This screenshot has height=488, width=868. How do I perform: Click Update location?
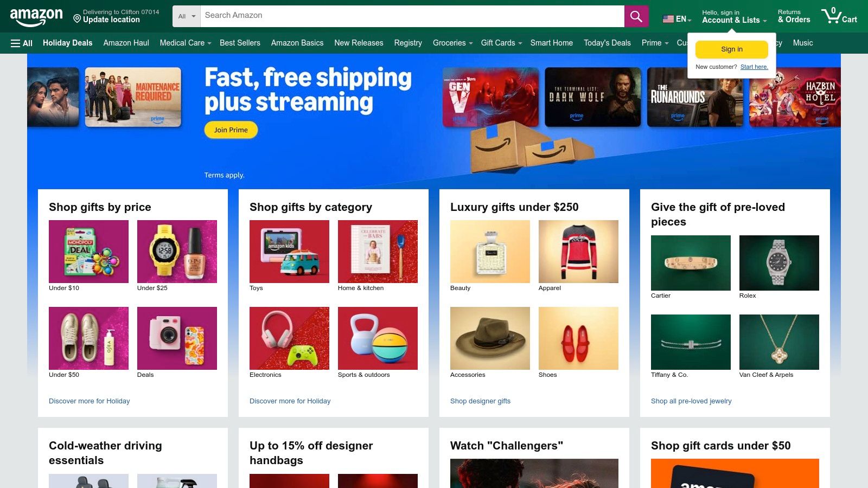pos(111,20)
